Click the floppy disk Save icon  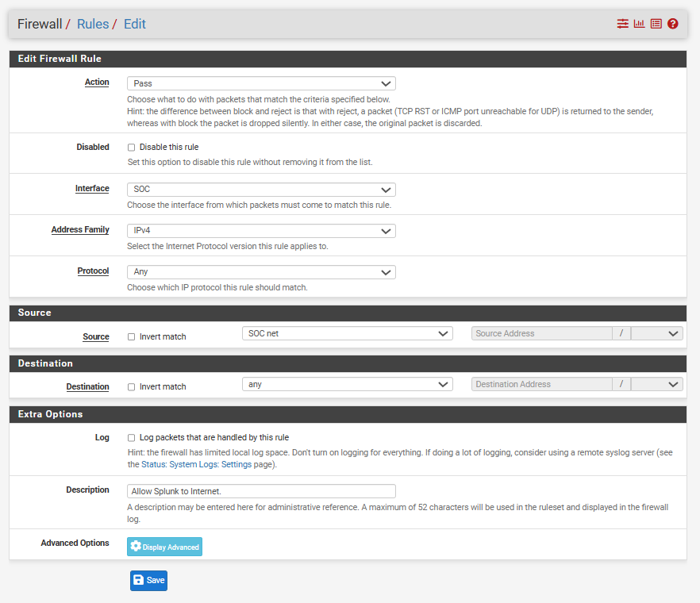[139, 581]
